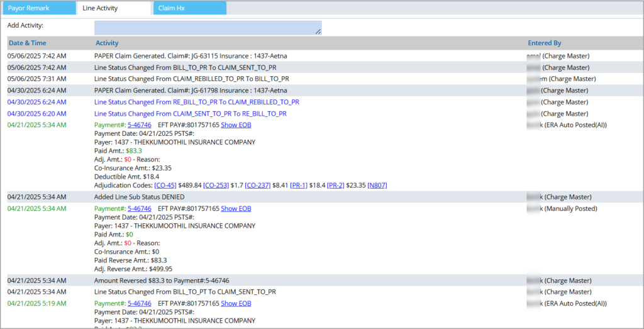This screenshot has width=644, height=329.
Task: Open the N807 remark code link
Action: tap(377, 186)
